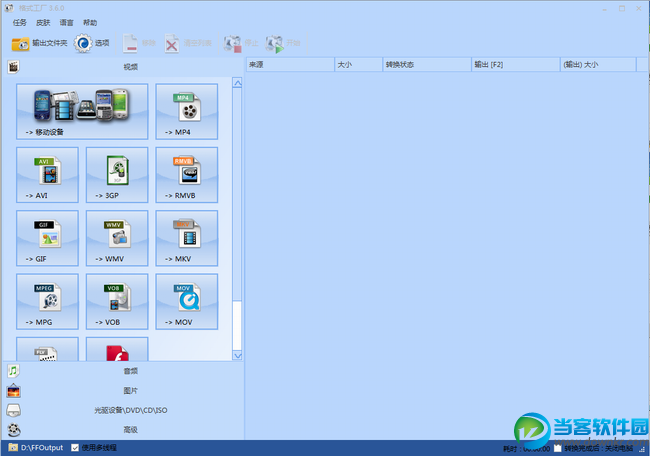Click the scroll down arrow of format list
Screen dimensions: 650x456
tap(237, 355)
